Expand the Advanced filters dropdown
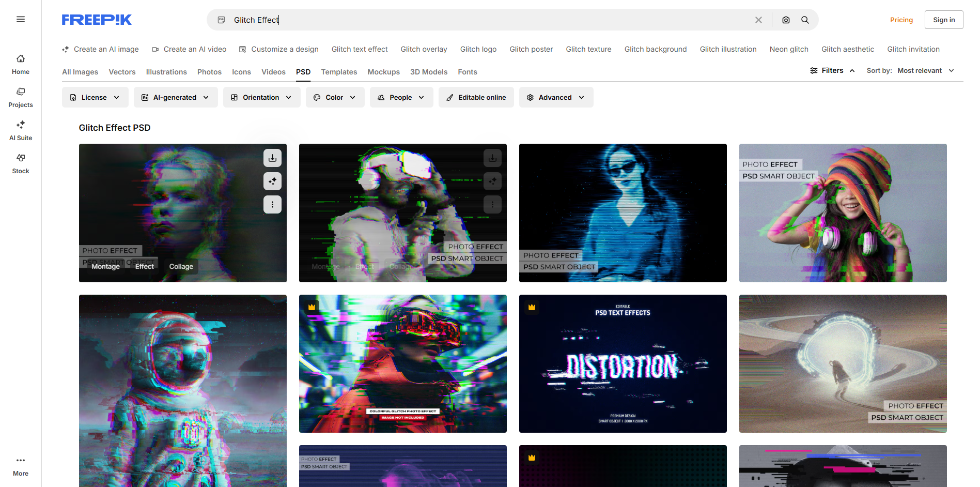This screenshot has width=980, height=487. click(x=556, y=97)
